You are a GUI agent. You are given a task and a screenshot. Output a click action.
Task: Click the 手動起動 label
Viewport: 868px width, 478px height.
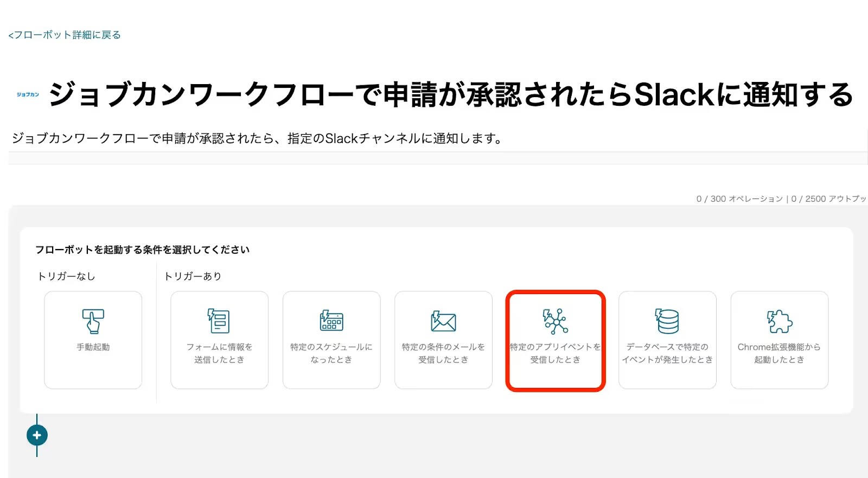tap(93, 347)
